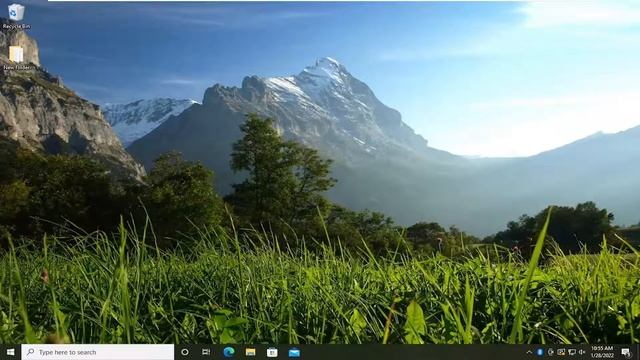The width and height of the screenshot is (640, 360).
Task: Open Microsoft Store from taskbar
Action: 272,352
